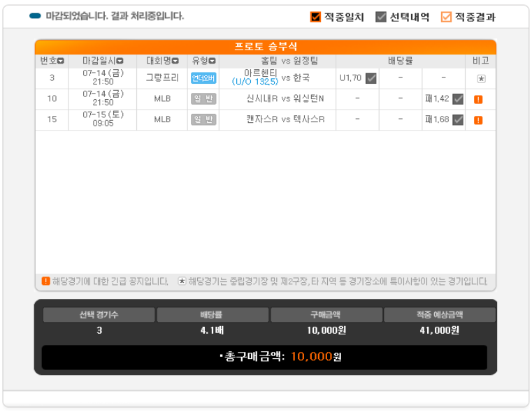The height and width of the screenshot is (412, 532).
Task: Uncheck the 패1.42 odds selection
Action: [458, 99]
